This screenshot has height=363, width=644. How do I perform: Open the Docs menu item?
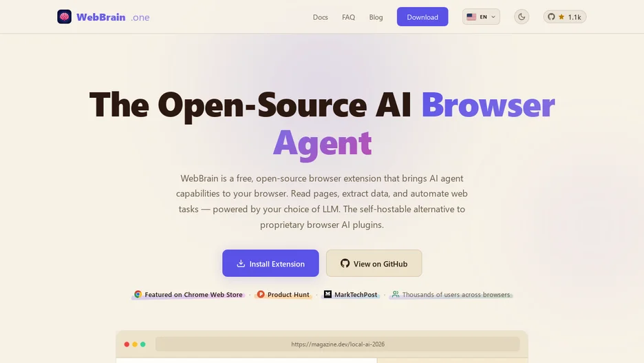coord(321,17)
